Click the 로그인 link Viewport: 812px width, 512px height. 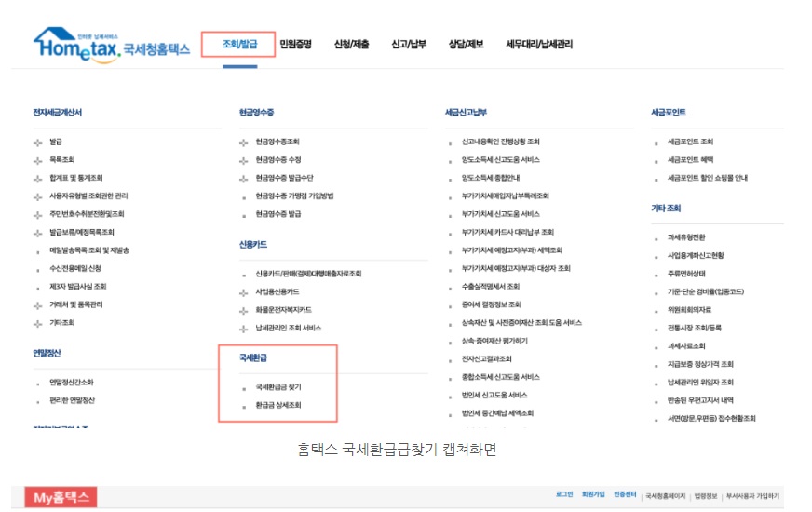click(564, 494)
